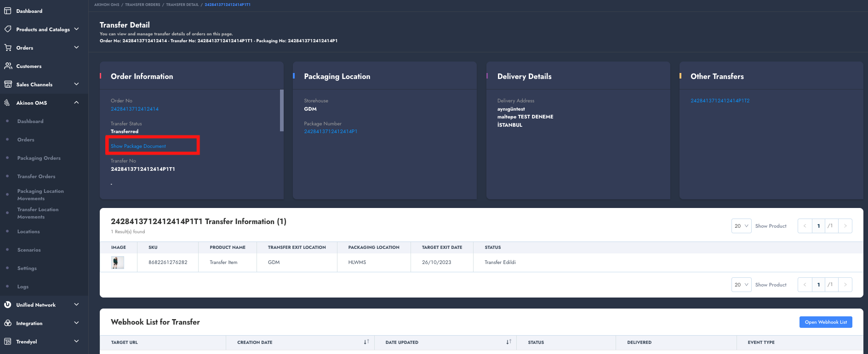This screenshot has height=354, width=868.
Task: Click the product image thumbnail
Action: [118, 263]
